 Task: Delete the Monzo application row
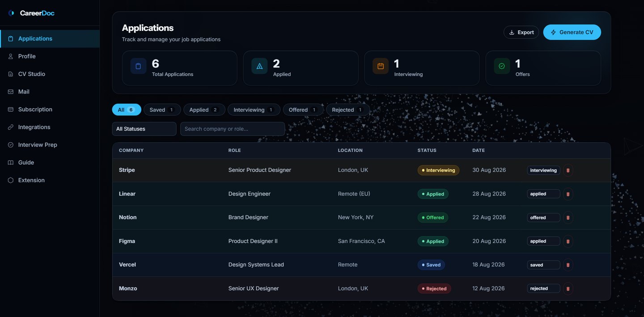pyautogui.click(x=568, y=289)
